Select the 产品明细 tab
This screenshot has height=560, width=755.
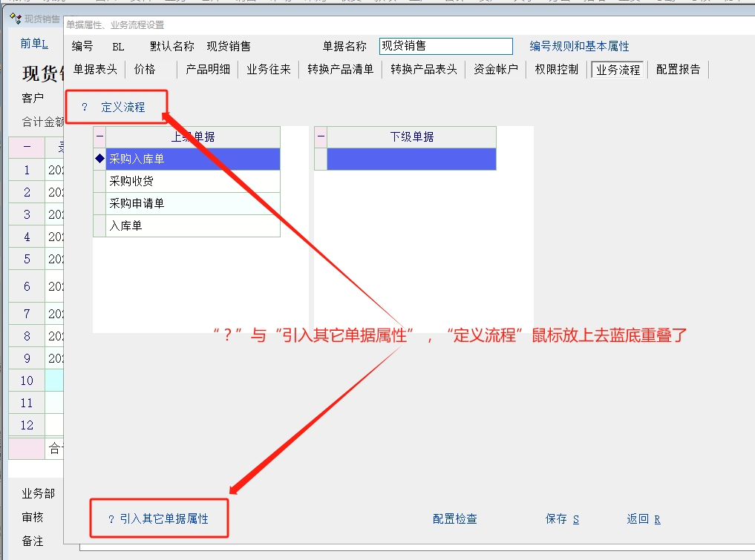pyautogui.click(x=208, y=70)
